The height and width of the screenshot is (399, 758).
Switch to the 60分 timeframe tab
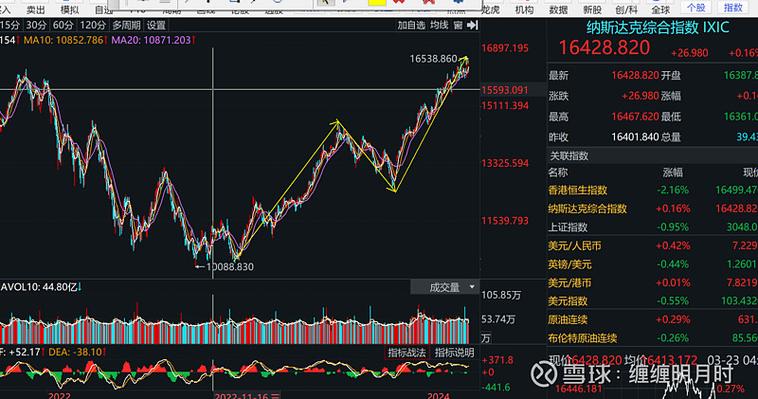[63, 25]
